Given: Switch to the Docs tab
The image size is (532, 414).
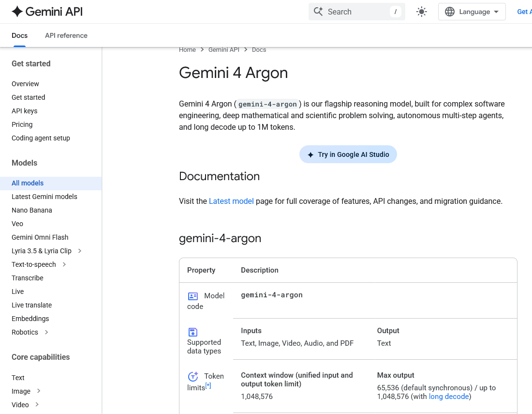Looking at the screenshot, I should pyautogui.click(x=20, y=35).
